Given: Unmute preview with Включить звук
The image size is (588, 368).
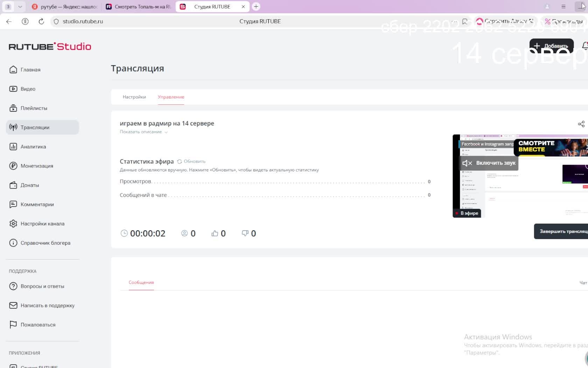Looking at the screenshot, I should [489, 163].
